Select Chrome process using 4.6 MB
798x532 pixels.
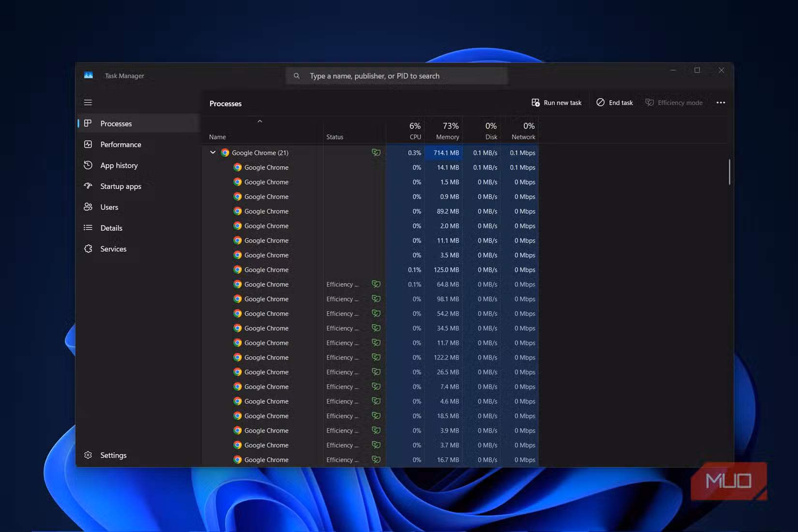(x=370, y=401)
